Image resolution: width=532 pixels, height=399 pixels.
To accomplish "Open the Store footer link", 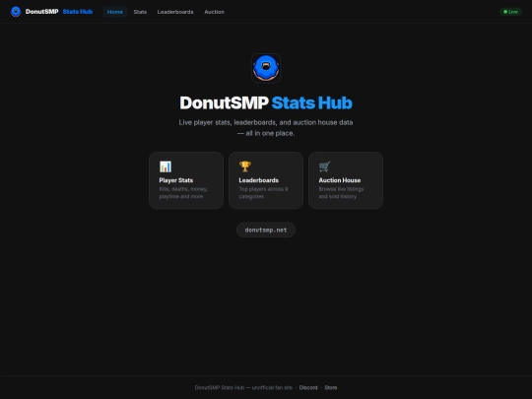I will click(x=331, y=387).
